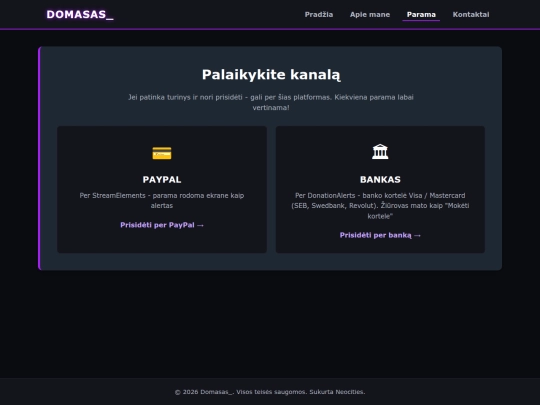Click the intro paragraph under the heading
Image resolution: width=540 pixels, height=405 pixels.
271,102
